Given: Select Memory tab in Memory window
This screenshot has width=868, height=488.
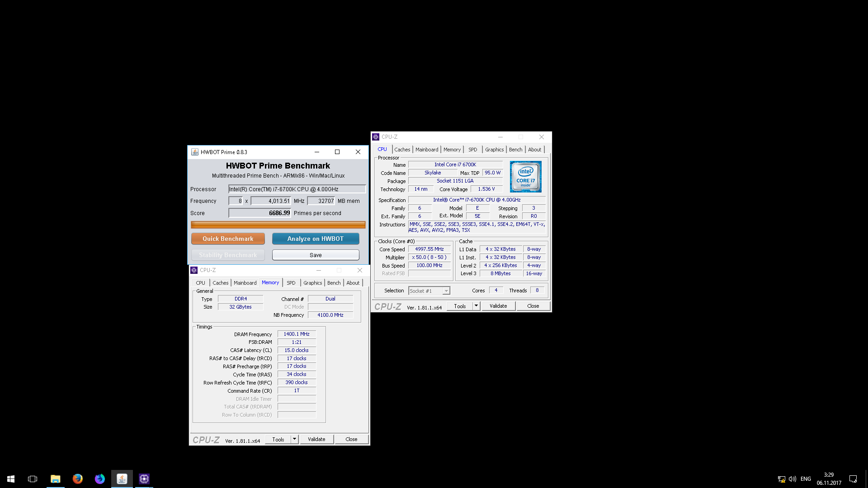Looking at the screenshot, I should (270, 282).
